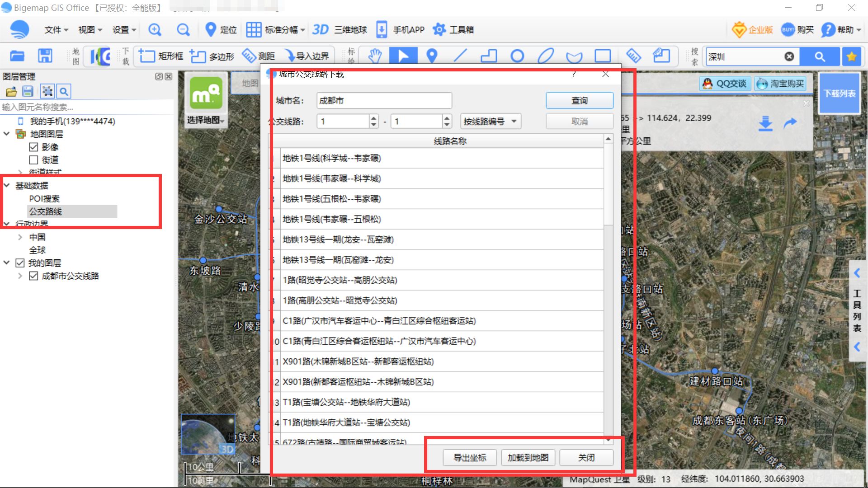Viewport: 868px width, 488px height.
Task: Click the 查询 query button
Action: [580, 101]
